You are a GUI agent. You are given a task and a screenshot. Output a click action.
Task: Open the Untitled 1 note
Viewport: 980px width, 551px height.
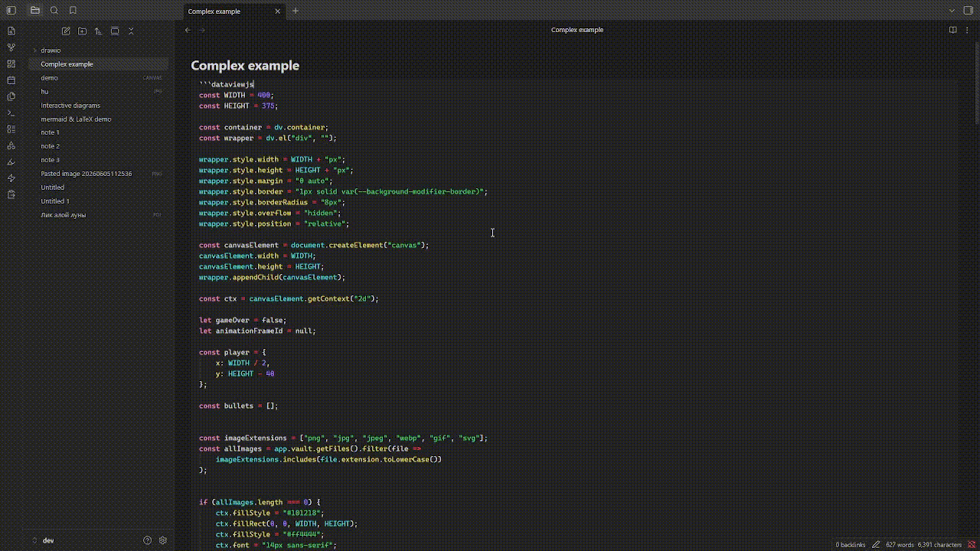click(98, 201)
